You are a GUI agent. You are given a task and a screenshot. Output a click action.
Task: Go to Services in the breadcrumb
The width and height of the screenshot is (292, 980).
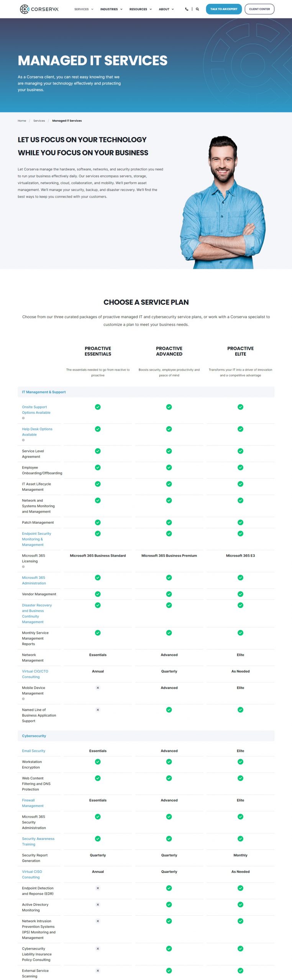39,121
